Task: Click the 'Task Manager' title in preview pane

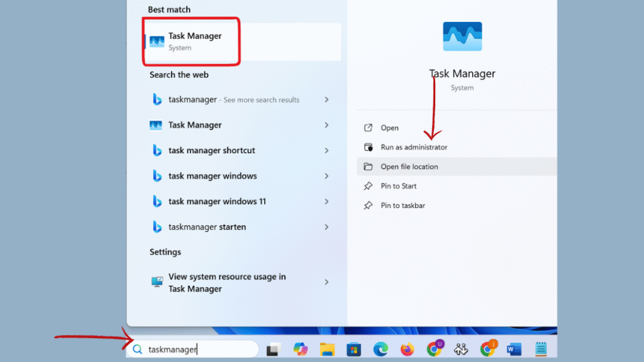Action: tap(462, 74)
